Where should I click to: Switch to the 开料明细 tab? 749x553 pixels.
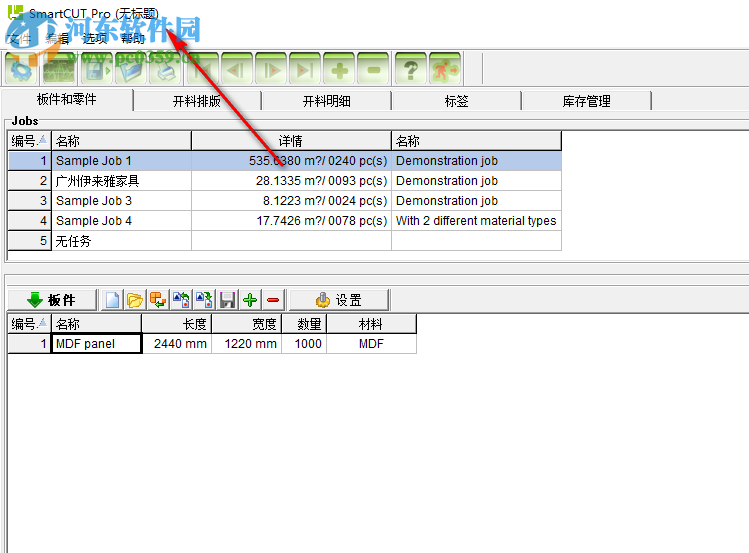click(x=327, y=101)
